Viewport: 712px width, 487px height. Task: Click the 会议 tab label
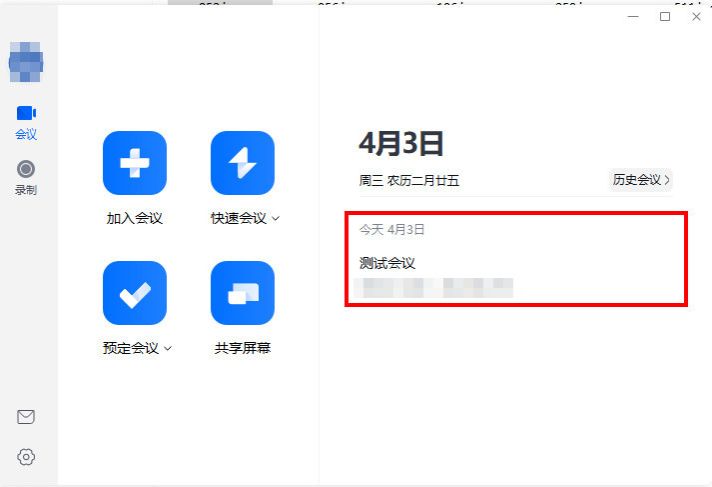[x=26, y=134]
